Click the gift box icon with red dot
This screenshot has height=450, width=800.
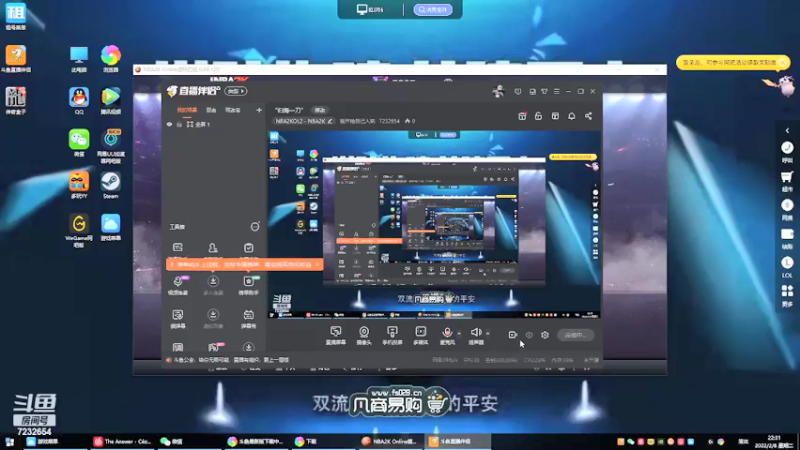(x=522, y=116)
